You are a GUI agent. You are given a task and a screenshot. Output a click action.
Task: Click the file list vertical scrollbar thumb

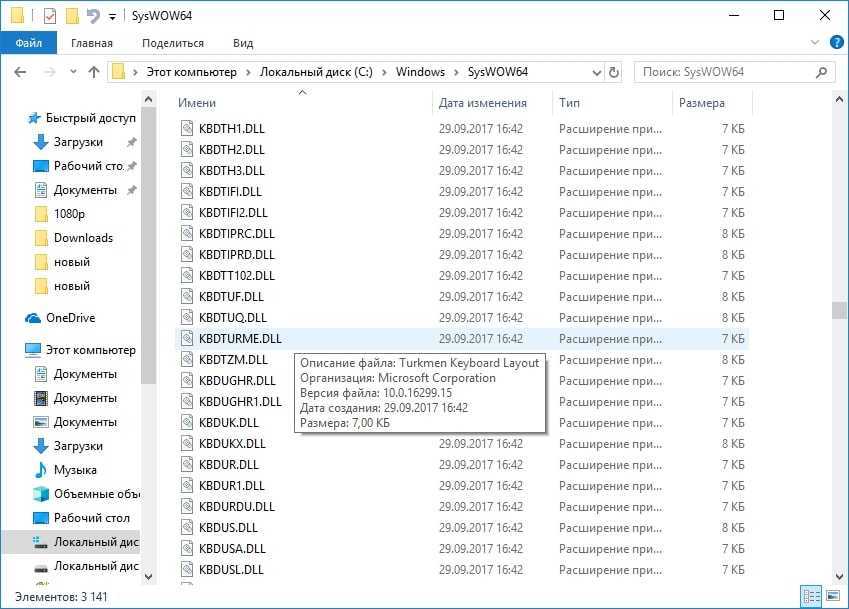coord(839,310)
